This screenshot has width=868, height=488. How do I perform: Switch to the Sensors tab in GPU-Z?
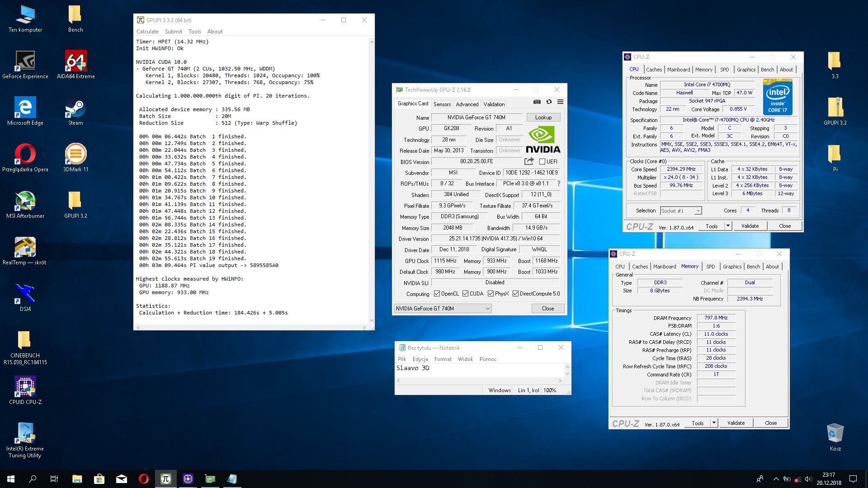[442, 104]
